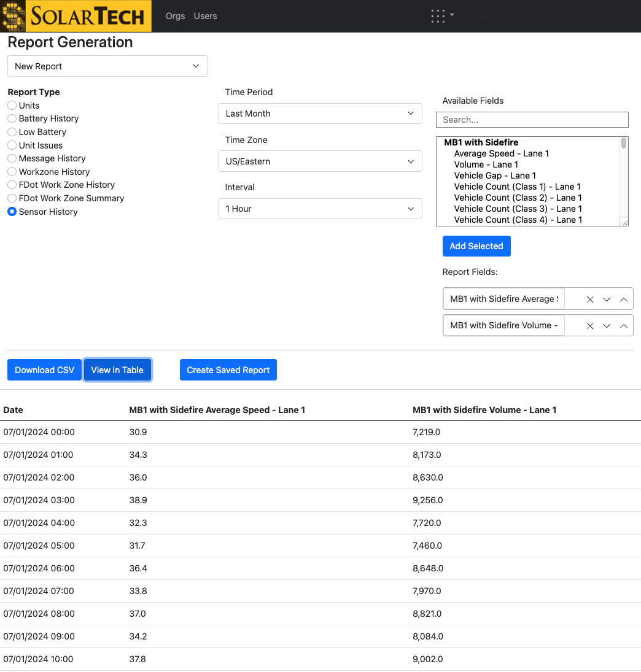The image size is (641, 672).
Task: Click View in Table button
Action: tap(117, 370)
